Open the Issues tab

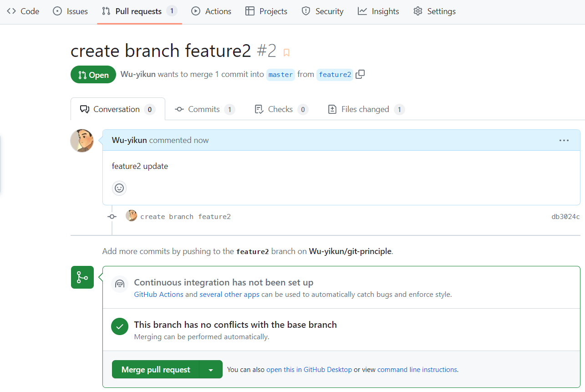point(70,11)
